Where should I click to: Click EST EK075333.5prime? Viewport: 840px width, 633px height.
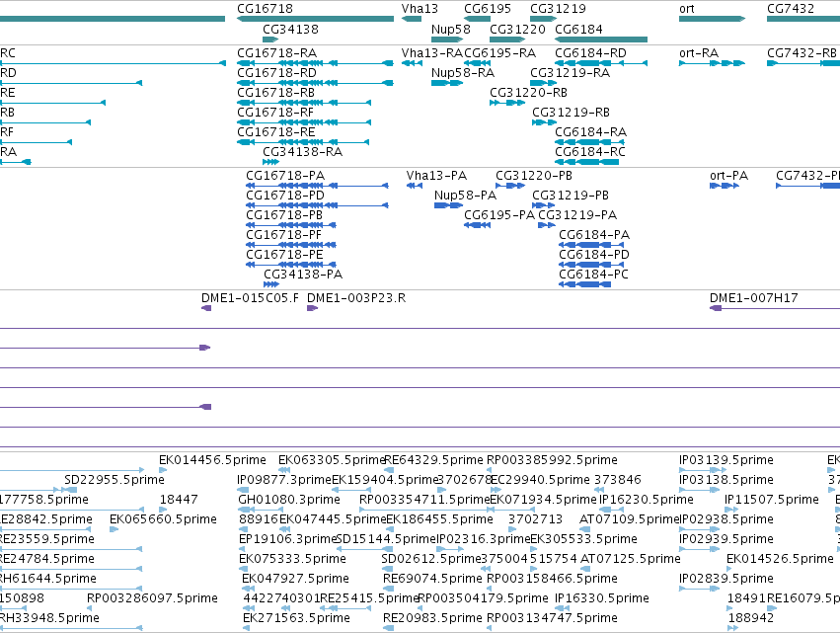coord(292,559)
